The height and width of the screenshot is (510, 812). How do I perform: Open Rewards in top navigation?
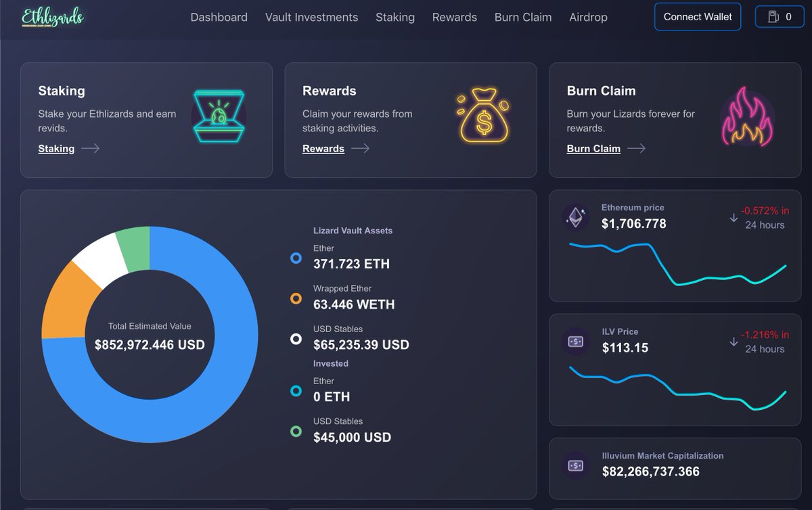click(x=455, y=18)
